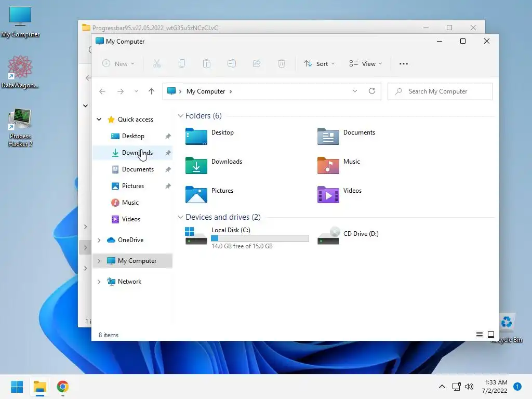Image resolution: width=532 pixels, height=399 pixels.
Task: Click the Delete trash icon in toolbar
Action: (281, 63)
